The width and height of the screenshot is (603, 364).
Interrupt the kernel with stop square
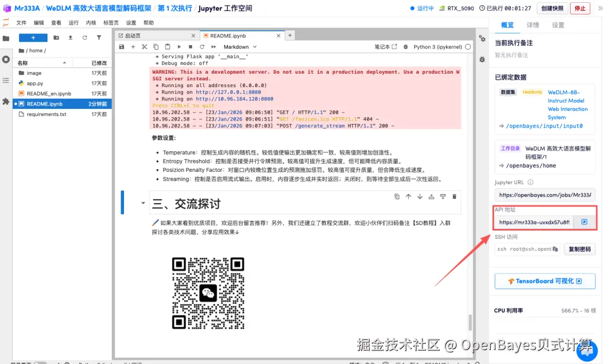190,47
